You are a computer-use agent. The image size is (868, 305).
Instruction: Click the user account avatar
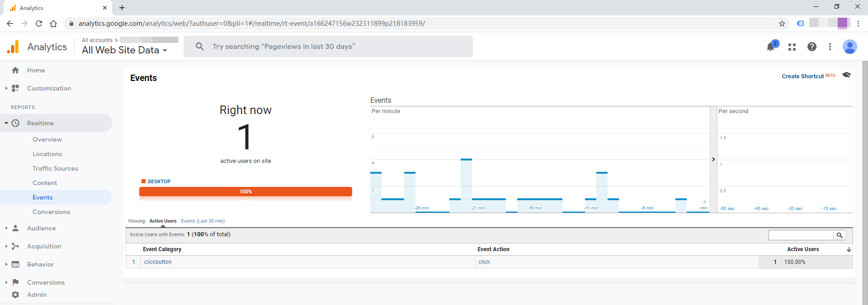(849, 47)
